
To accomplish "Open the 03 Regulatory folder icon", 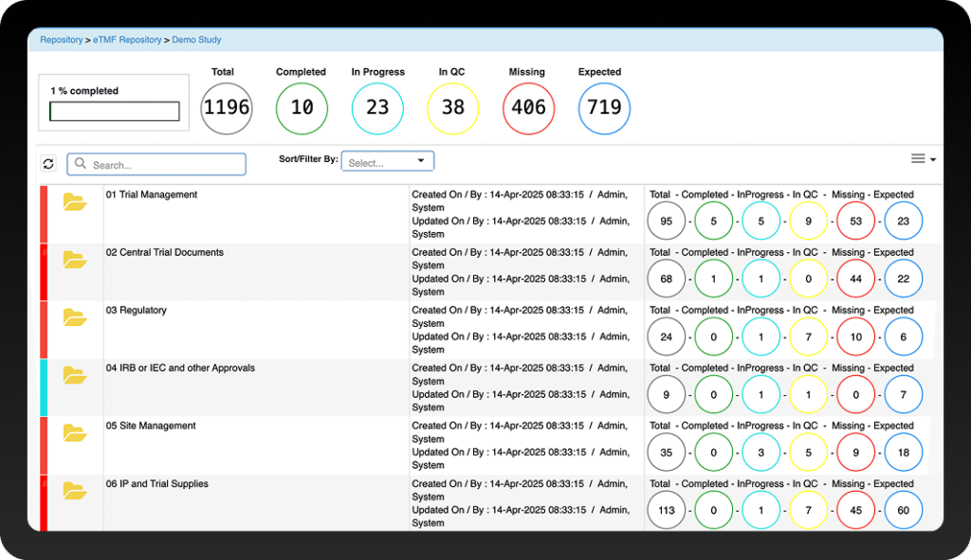I will tap(75, 317).
